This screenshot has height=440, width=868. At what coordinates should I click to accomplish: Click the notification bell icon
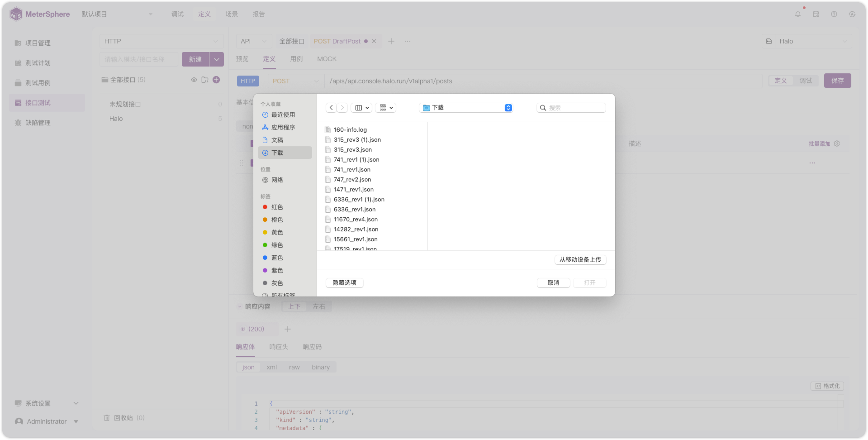[797, 14]
